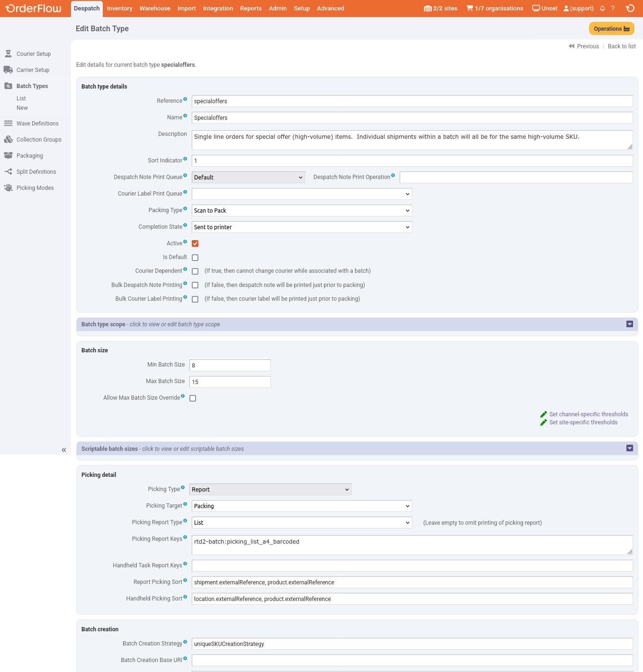Click the Reference field info icon
643x672 pixels.
pos(185,99)
